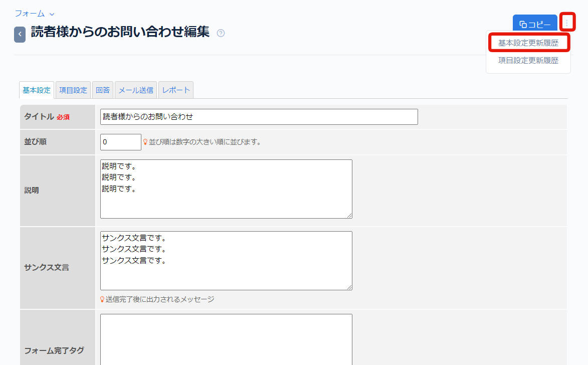Screen dimensions: 588x365
Task: Click into the サンクス文言 textarea
Action: tap(226, 260)
